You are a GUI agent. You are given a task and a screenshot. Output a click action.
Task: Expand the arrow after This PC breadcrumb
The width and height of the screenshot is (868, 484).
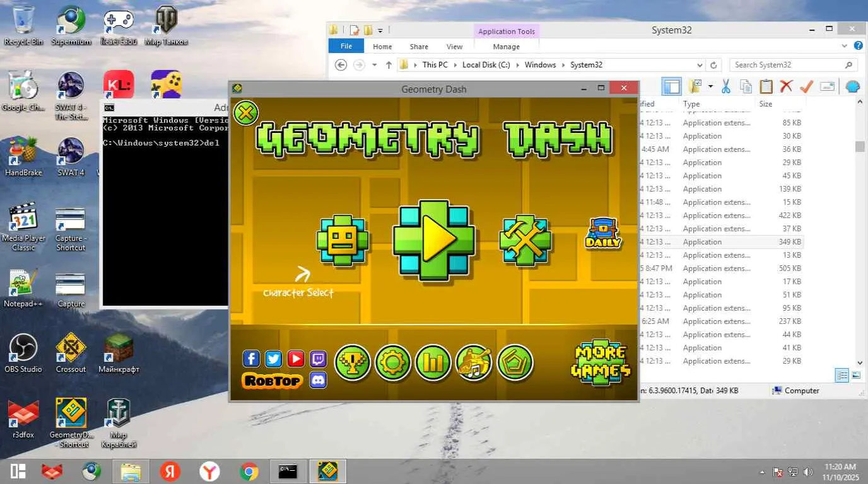455,65
